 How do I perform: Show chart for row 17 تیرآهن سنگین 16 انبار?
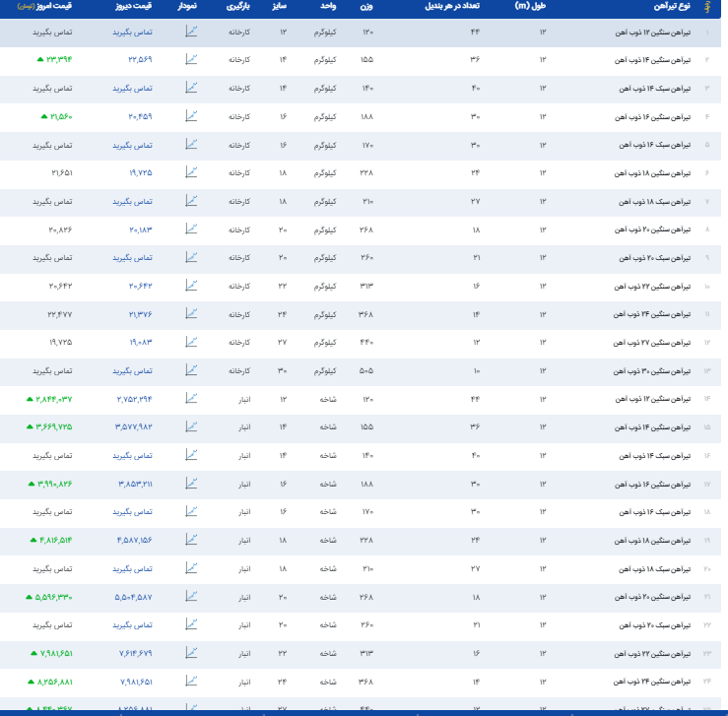[191, 484]
